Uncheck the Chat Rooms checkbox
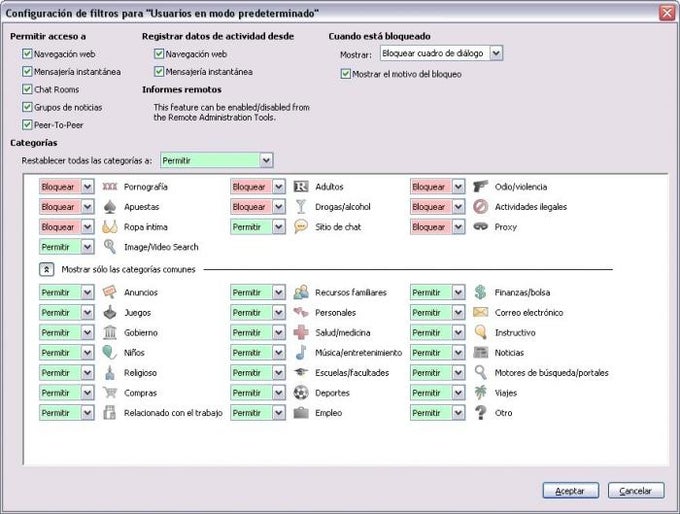 27,89
